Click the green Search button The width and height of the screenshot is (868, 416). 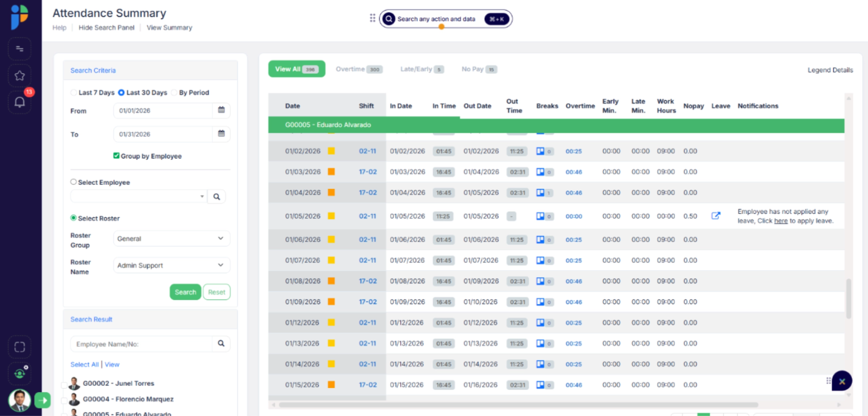pos(185,292)
